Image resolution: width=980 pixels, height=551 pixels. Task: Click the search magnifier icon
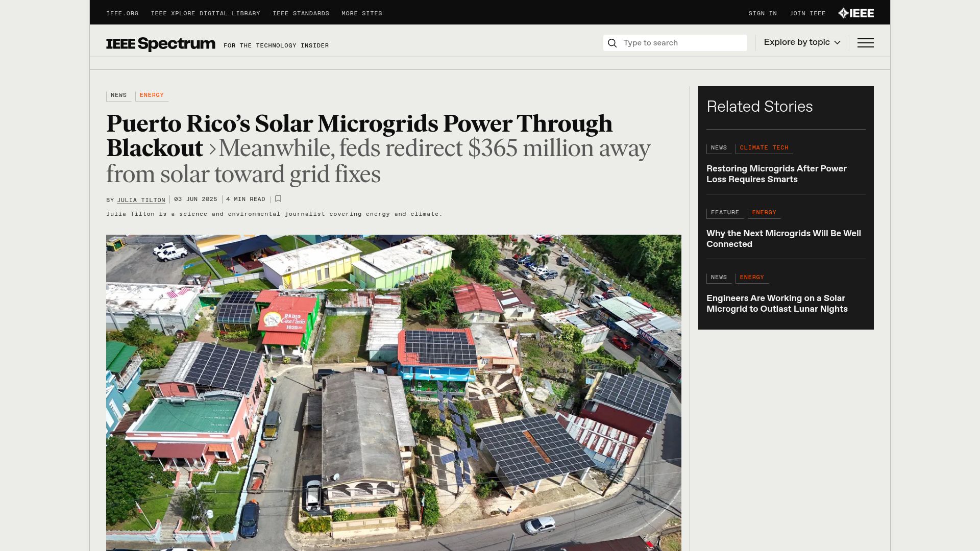tap(612, 43)
